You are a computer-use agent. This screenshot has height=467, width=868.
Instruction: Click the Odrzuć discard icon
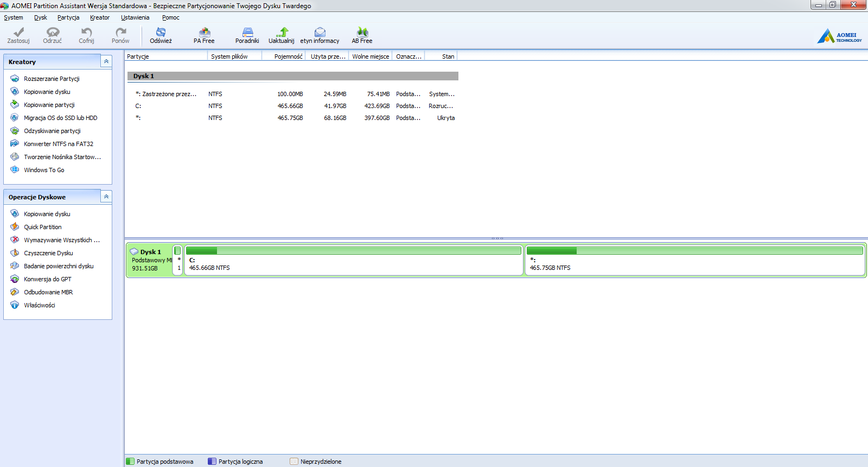[53, 32]
